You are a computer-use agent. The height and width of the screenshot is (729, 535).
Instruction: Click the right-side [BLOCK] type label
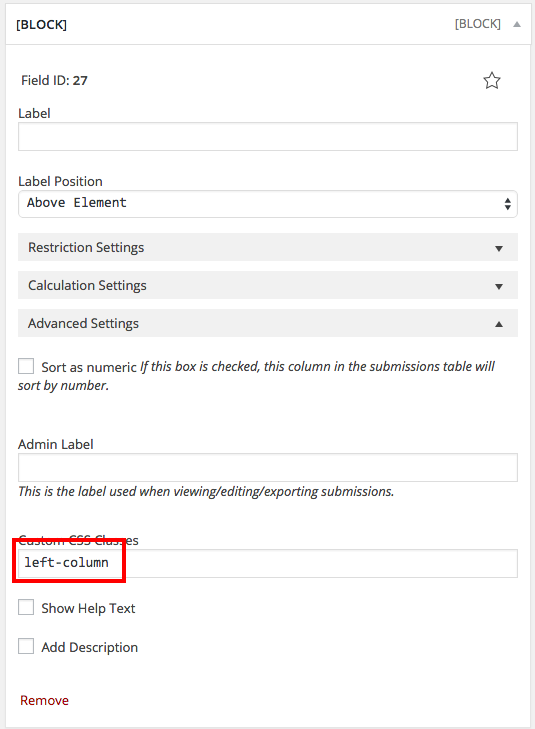coord(477,24)
